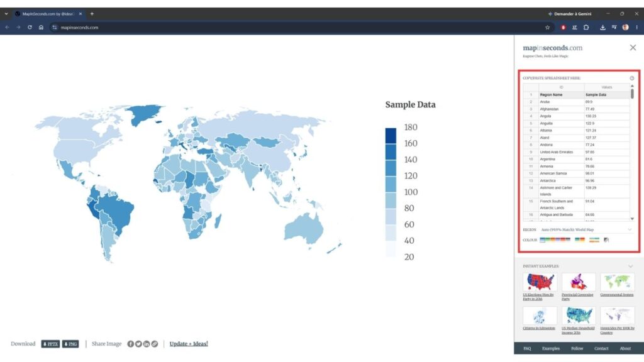Open Homicides Per 100K example thumbnail
The image size is (644, 362).
point(617,315)
